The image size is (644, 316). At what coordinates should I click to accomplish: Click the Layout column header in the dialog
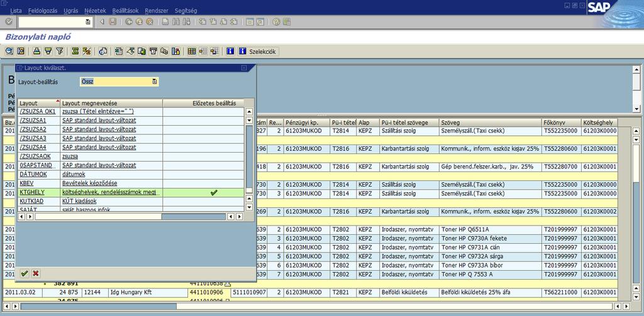(x=38, y=103)
